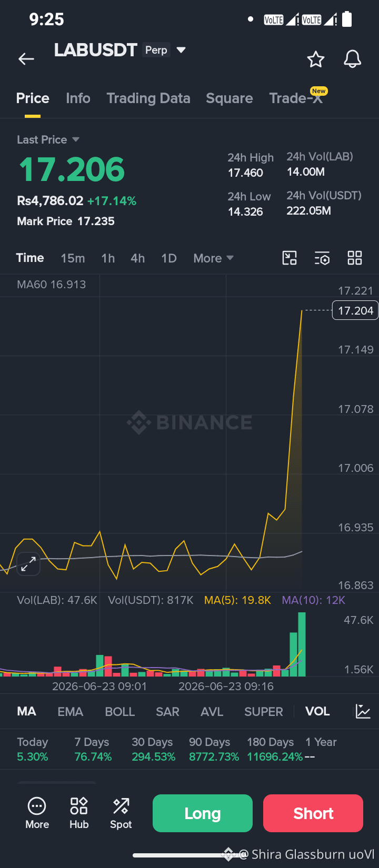This screenshot has height=868, width=379.
Task: Open price alerts with the bell icon
Action: click(x=353, y=59)
